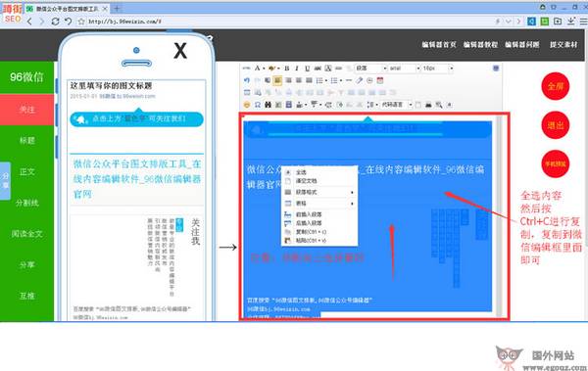Insert date with the calendar icon
Viewport: 588px width, 371px height.
click(380, 80)
